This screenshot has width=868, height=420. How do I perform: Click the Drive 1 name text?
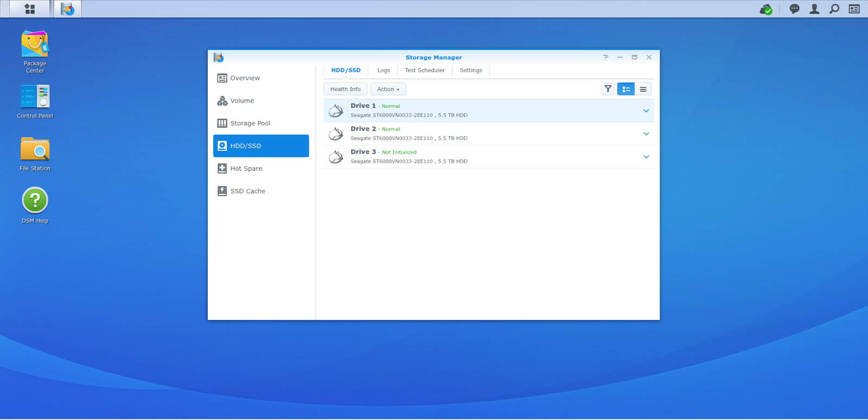pyautogui.click(x=363, y=106)
